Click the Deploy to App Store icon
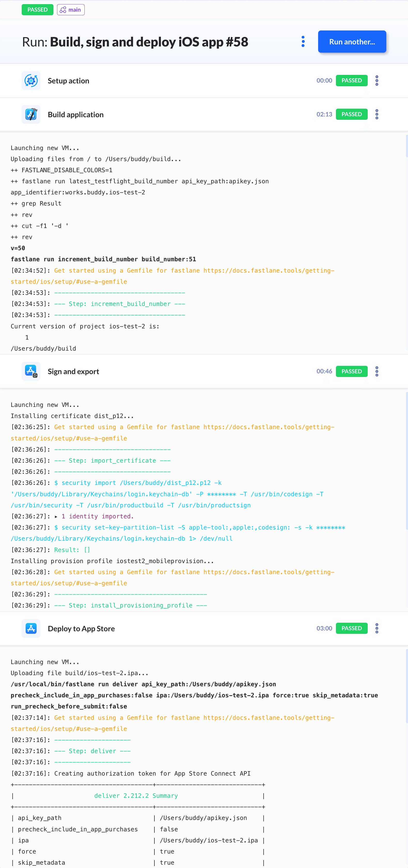This screenshot has width=408, height=868. point(31,628)
